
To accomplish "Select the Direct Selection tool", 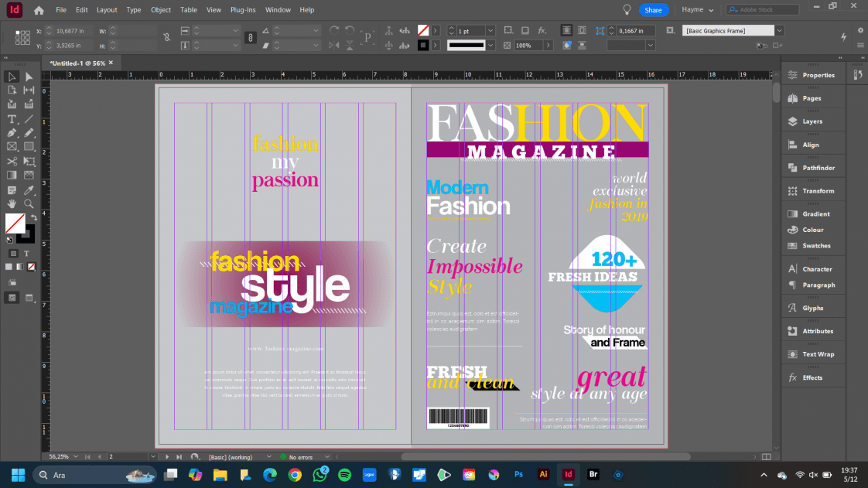I will (29, 77).
